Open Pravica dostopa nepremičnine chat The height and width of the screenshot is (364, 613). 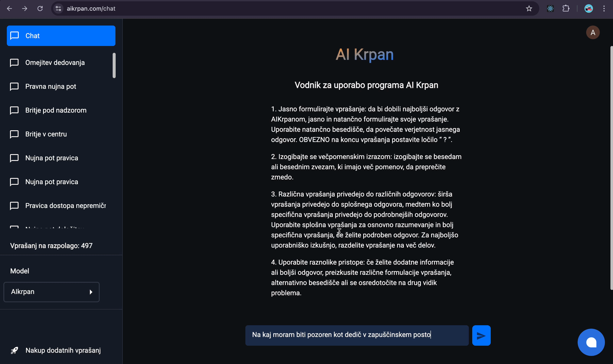[65, 206]
